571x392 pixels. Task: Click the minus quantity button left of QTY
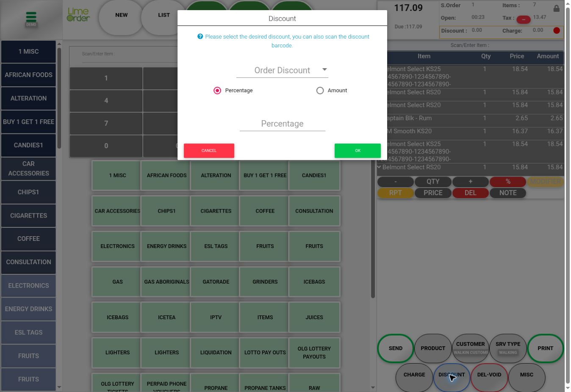pos(395,182)
